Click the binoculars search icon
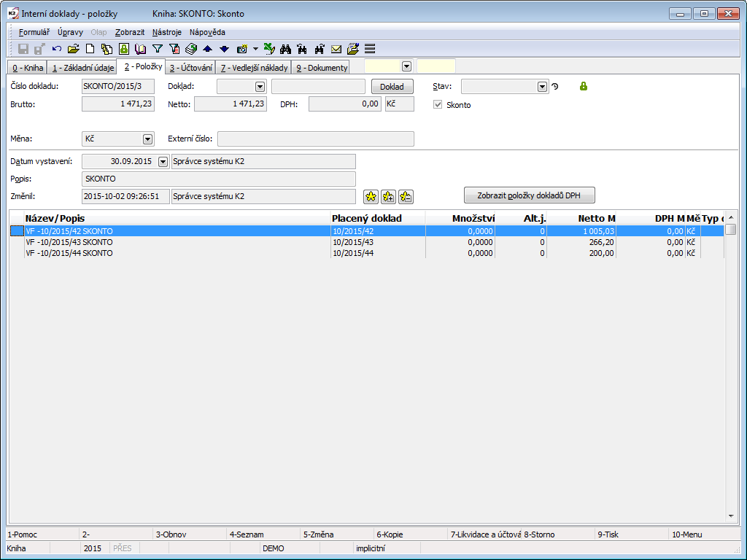The height and width of the screenshot is (560, 747). pos(286,49)
